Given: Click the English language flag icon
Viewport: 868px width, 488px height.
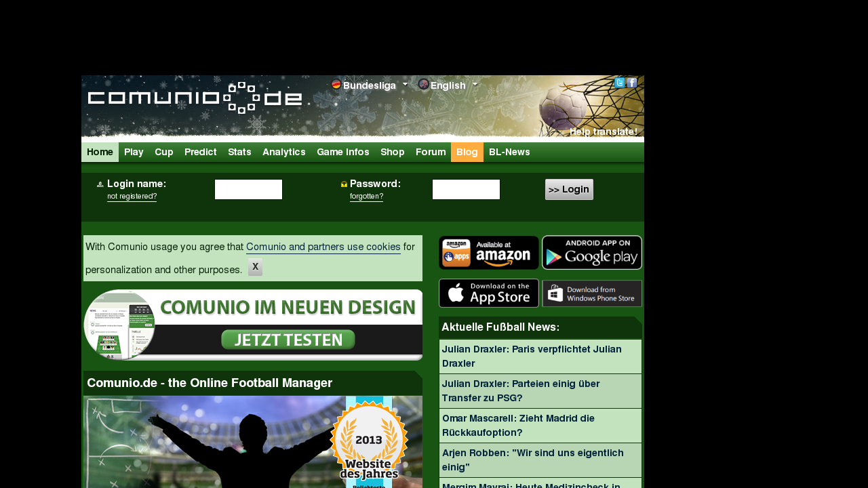Looking at the screenshot, I should (x=423, y=85).
